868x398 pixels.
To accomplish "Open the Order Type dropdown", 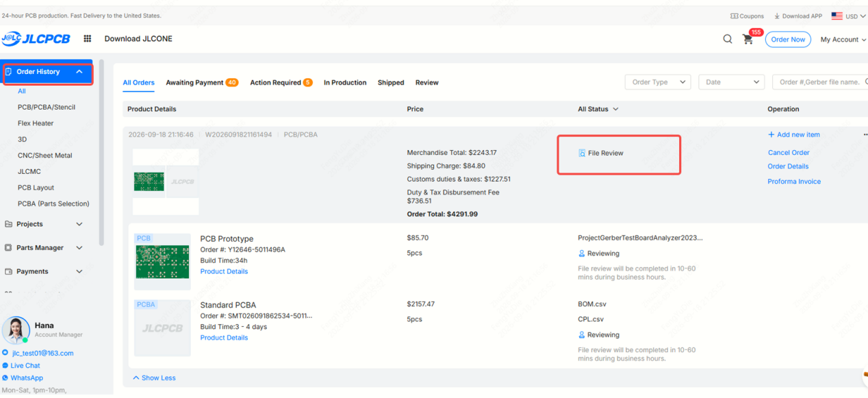I will [x=657, y=82].
